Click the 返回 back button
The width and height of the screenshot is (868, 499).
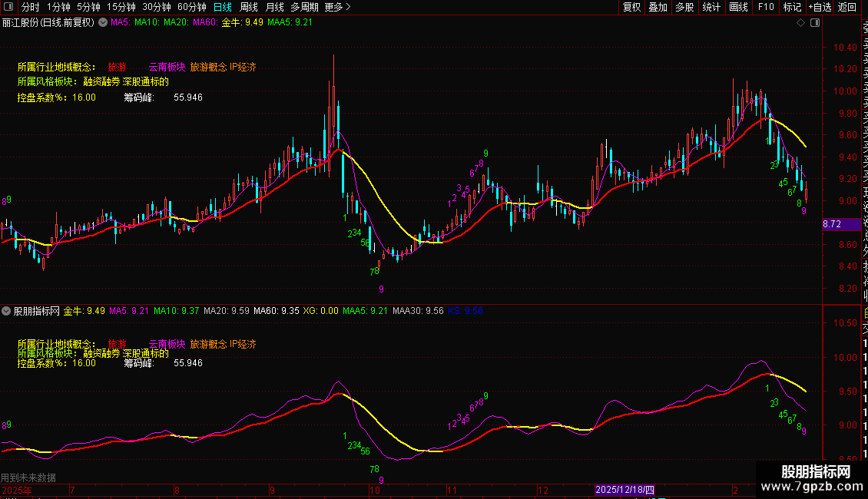847,7
